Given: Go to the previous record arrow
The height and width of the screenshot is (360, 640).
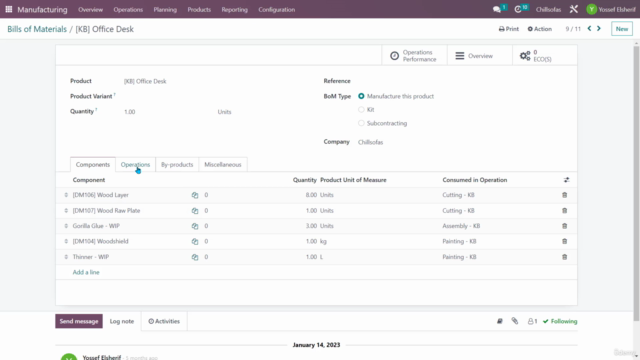Looking at the screenshot, I should (x=589, y=29).
